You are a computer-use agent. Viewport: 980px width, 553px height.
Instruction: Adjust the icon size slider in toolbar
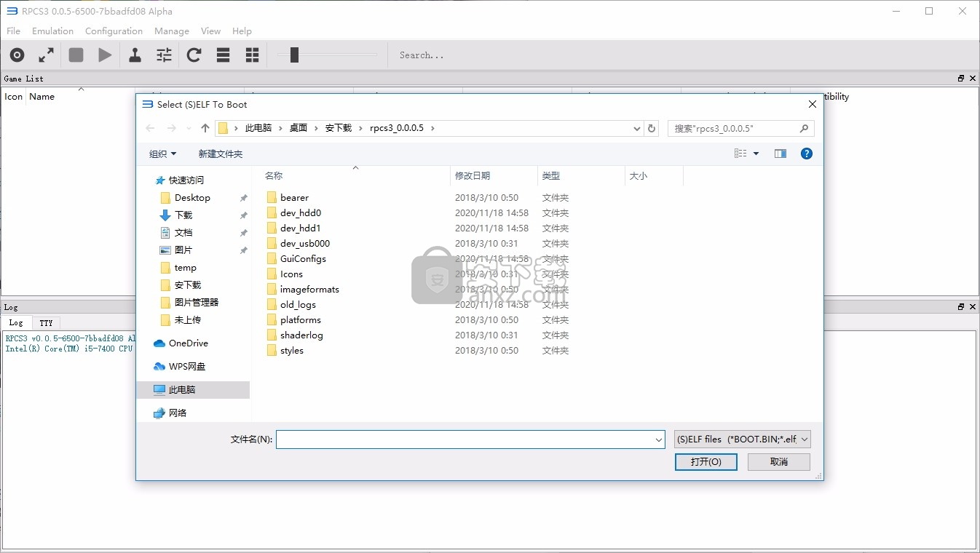click(x=294, y=55)
